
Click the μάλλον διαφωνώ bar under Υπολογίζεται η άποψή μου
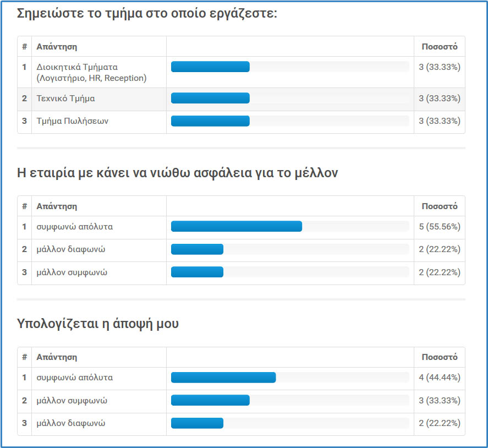tap(197, 423)
